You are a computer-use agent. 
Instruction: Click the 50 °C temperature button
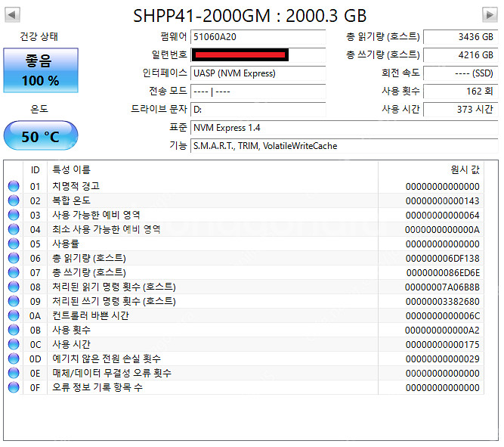tap(41, 135)
